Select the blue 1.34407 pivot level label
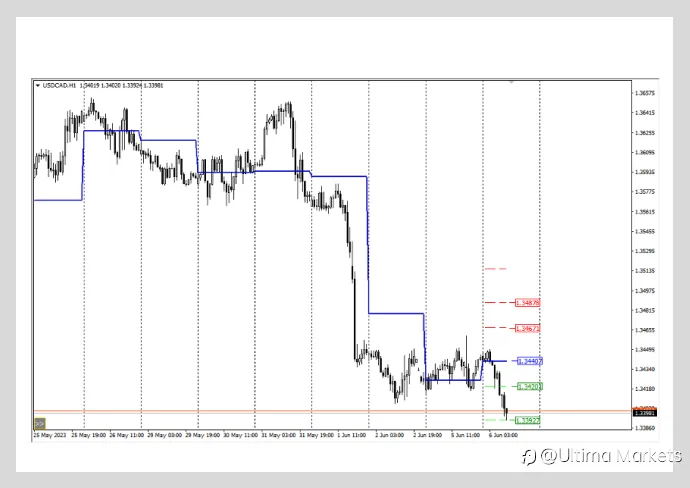Viewport: 690px width, 488px height. click(x=530, y=361)
